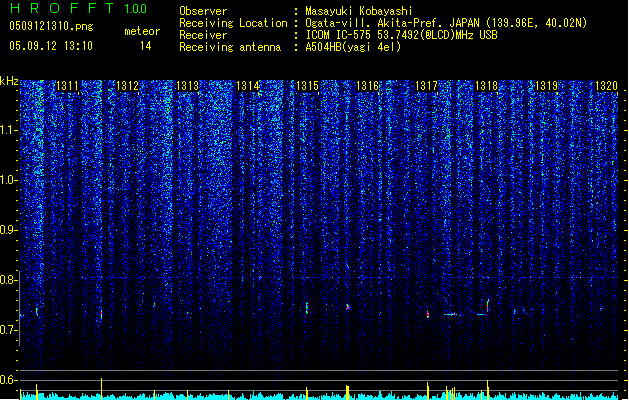The image size is (629, 400).
Task: Click the 1316 time marker
Action: point(367,86)
